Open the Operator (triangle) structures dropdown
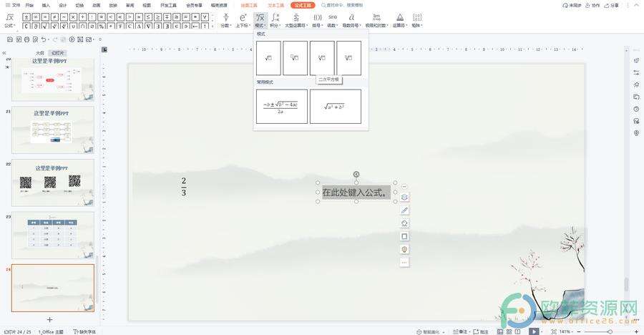The image size is (644, 335). click(x=399, y=20)
